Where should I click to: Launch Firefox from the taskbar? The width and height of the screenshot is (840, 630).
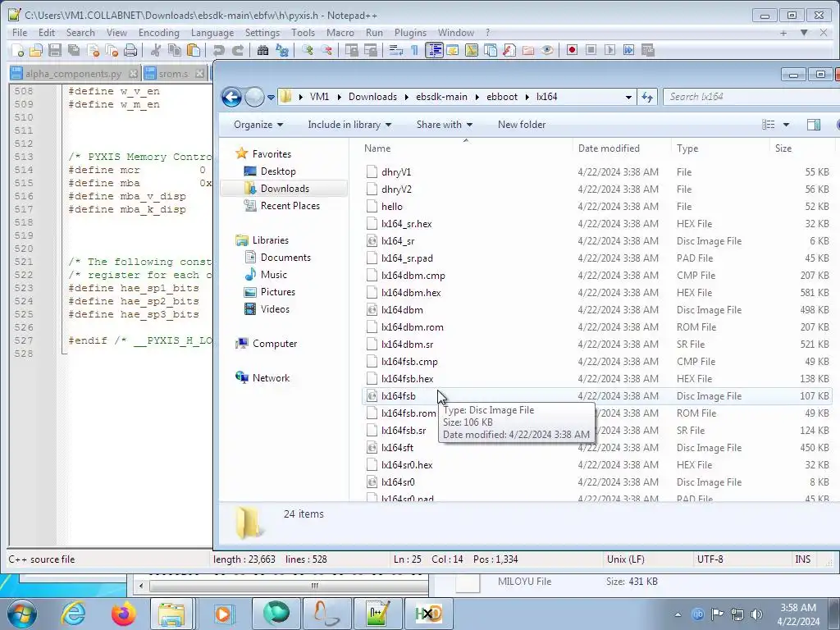[123, 614]
